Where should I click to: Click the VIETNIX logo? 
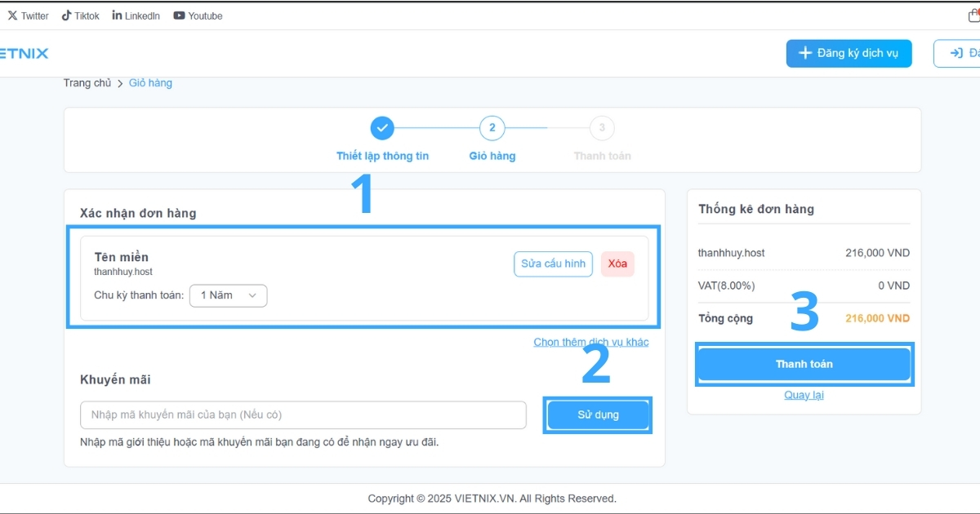point(24,53)
